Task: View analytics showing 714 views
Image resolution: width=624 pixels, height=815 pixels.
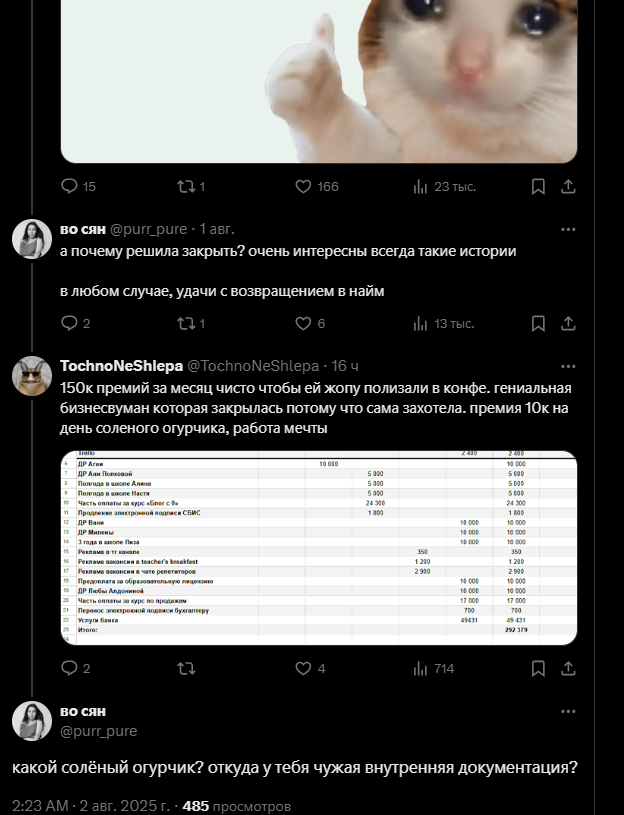Action: click(433, 668)
